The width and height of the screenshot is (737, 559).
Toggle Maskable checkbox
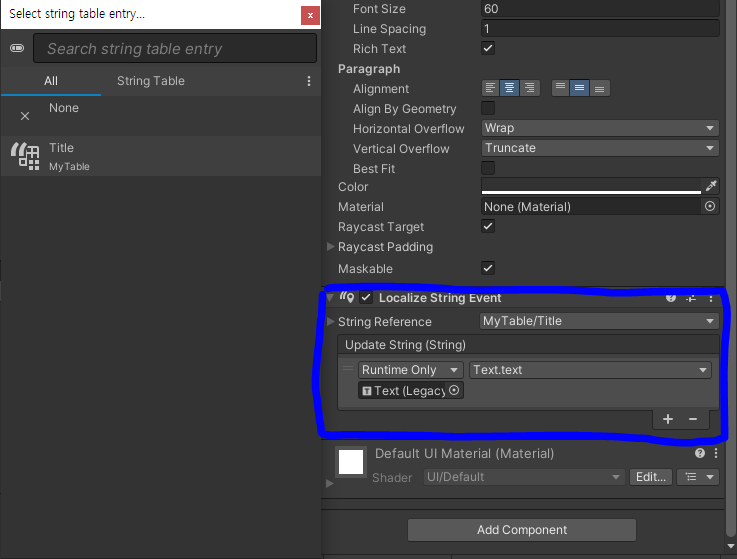pyautogui.click(x=488, y=268)
